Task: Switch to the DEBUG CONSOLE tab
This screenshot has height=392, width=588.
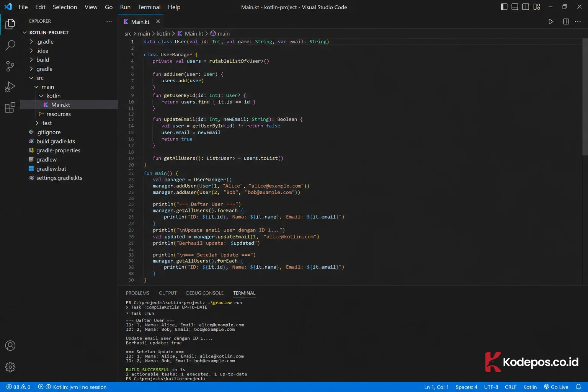Action: 205,293
